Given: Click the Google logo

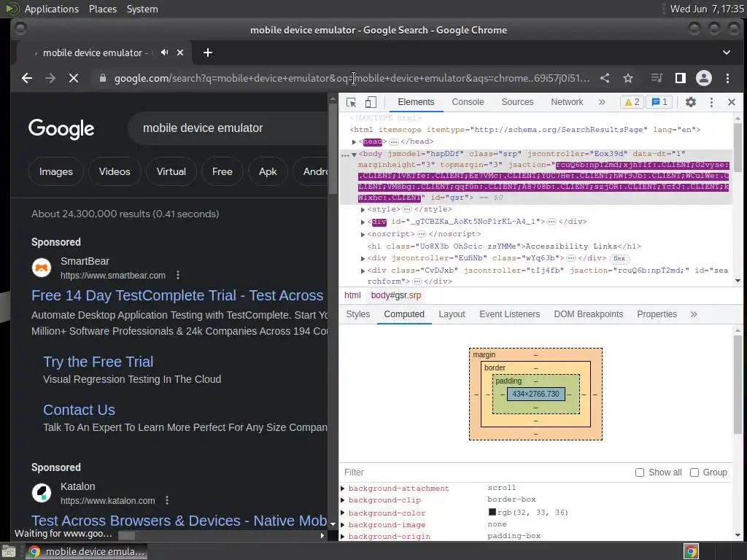Looking at the screenshot, I should coord(61,128).
